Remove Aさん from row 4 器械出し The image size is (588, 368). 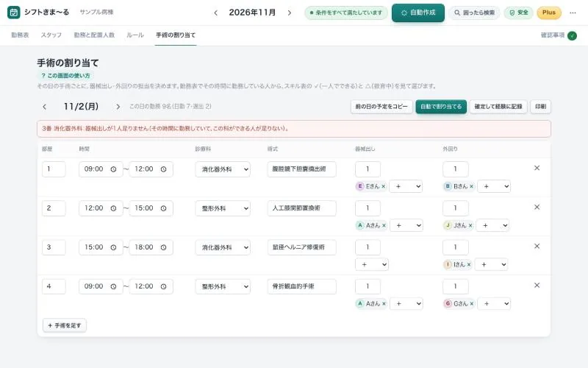tap(384, 303)
